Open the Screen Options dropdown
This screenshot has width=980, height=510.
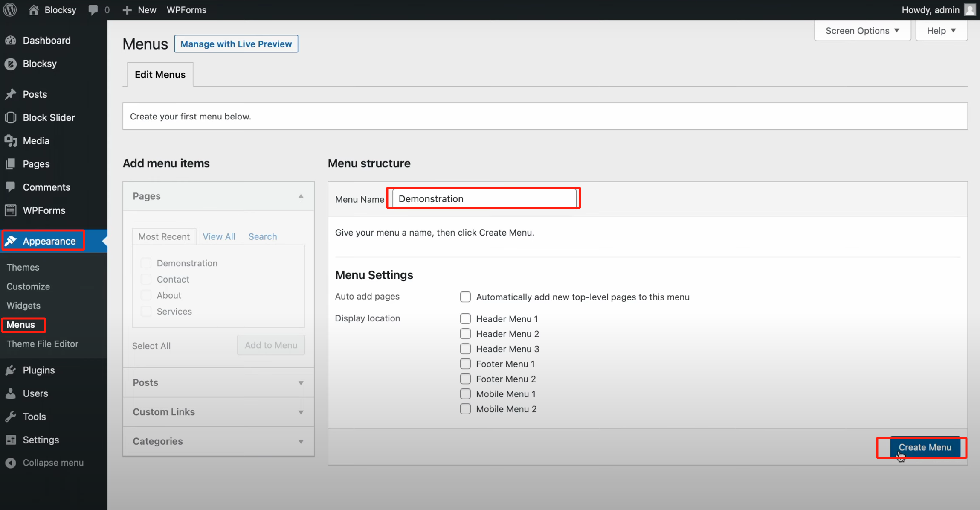[x=862, y=31]
